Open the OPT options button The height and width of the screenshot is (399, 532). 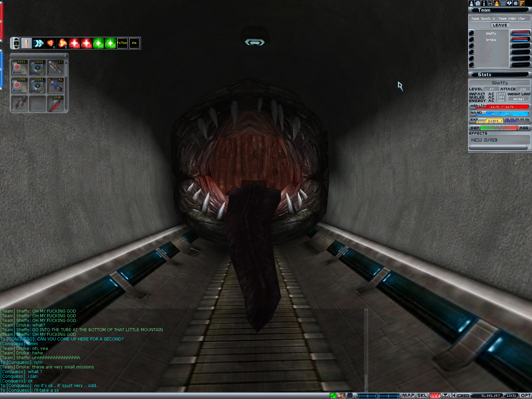coord(526,396)
